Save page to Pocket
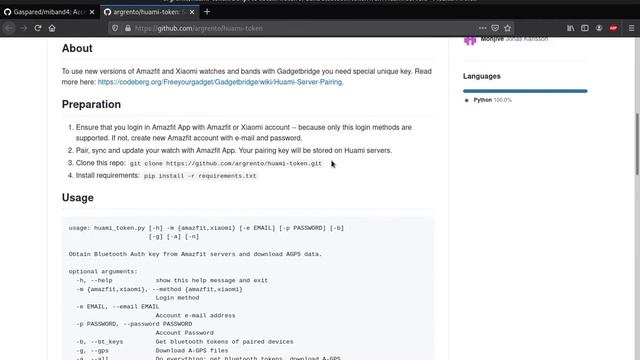 point(495,28)
